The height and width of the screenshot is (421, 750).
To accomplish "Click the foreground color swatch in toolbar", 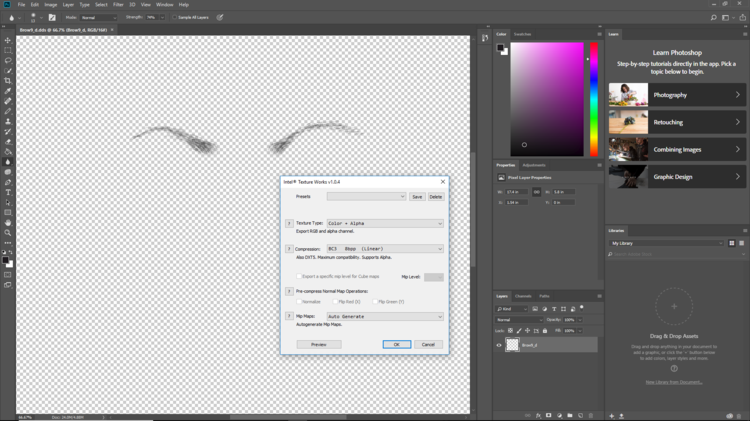I will (5, 260).
